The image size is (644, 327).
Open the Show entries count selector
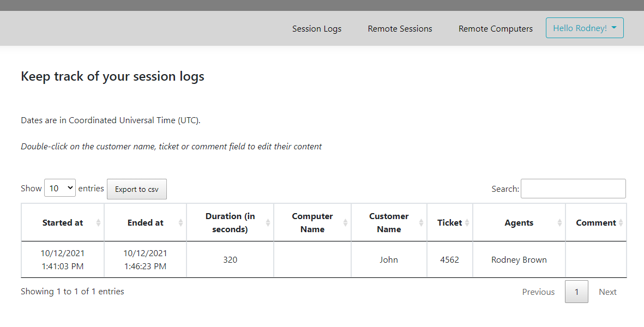(59, 187)
